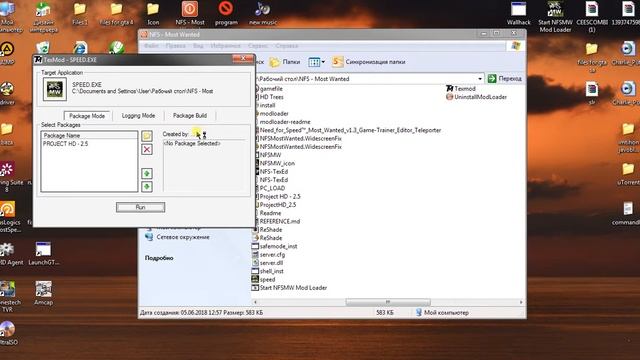
Task: Click the Мой компьютер status bar entry
Action: tap(442, 313)
